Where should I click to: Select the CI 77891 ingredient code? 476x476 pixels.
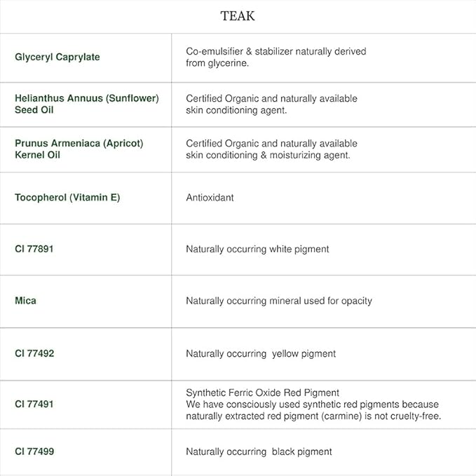[x=34, y=249]
